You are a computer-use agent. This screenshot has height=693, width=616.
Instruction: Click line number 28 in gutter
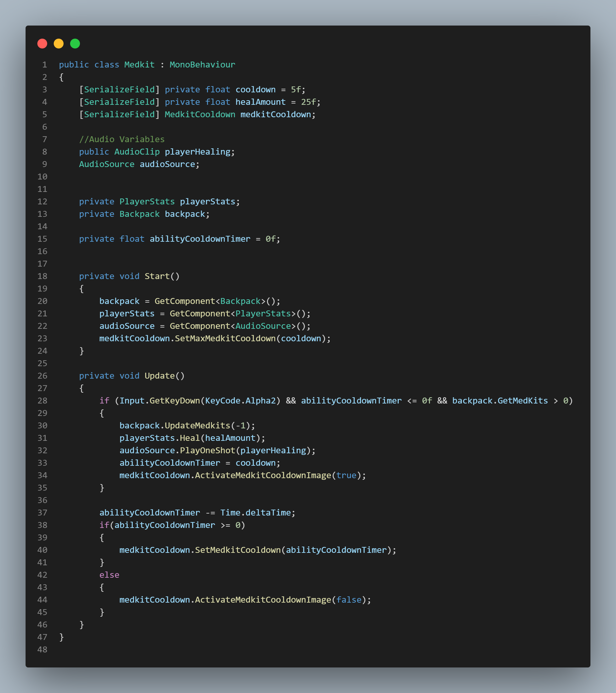coord(42,401)
